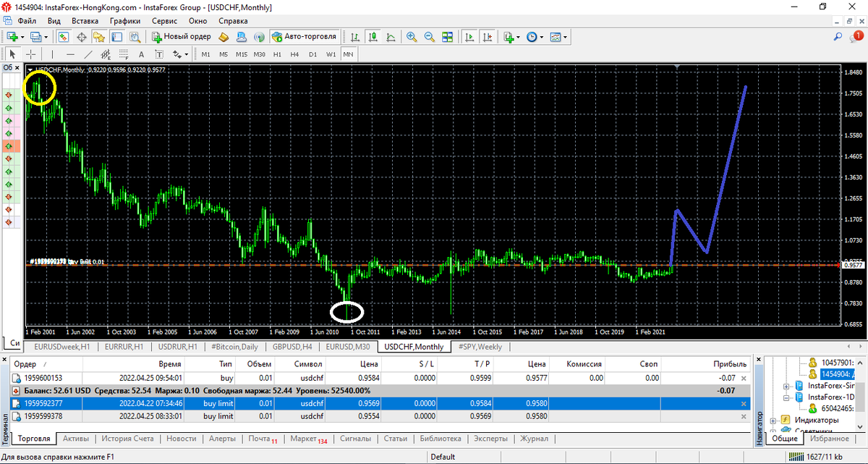This screenshot has height=464, width=868.
Task: Toggle Авто-торговля auto trading
Action: coord(305,36)
